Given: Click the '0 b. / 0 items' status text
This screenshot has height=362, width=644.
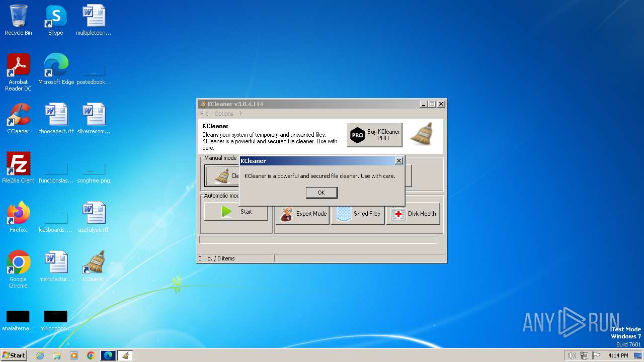Looking at the screenshot, I should point(217,258).
